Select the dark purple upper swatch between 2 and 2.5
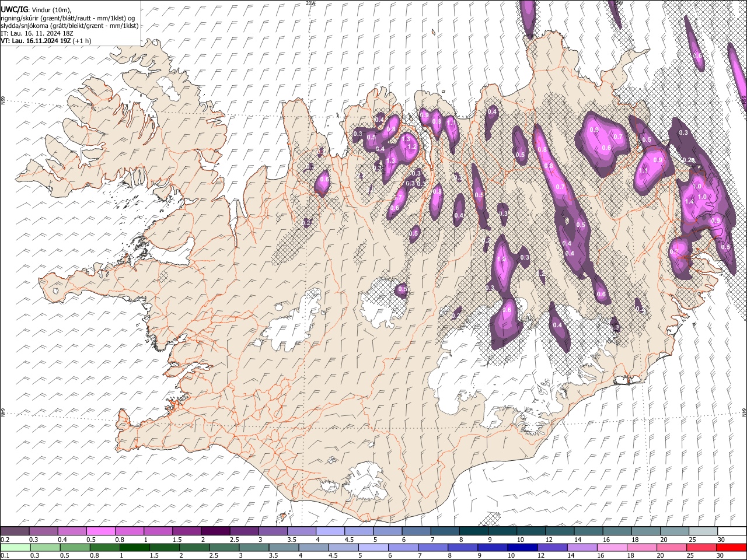 pyautogui.click(x=215, y=531)
